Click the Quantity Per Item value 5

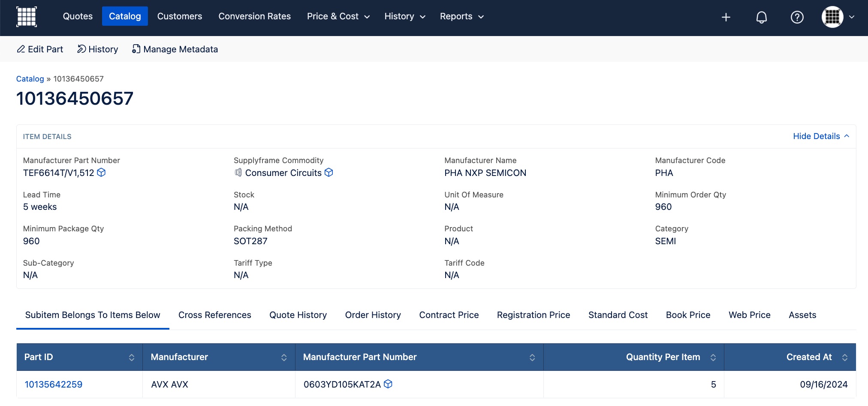point(714,384)
